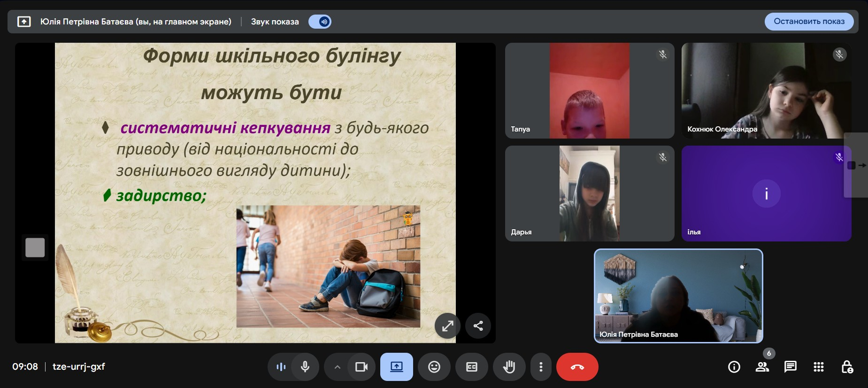The width and height of the screenshot is (868, 388).
Task: Click the share icon on the presentation
Action: [478, 326]
